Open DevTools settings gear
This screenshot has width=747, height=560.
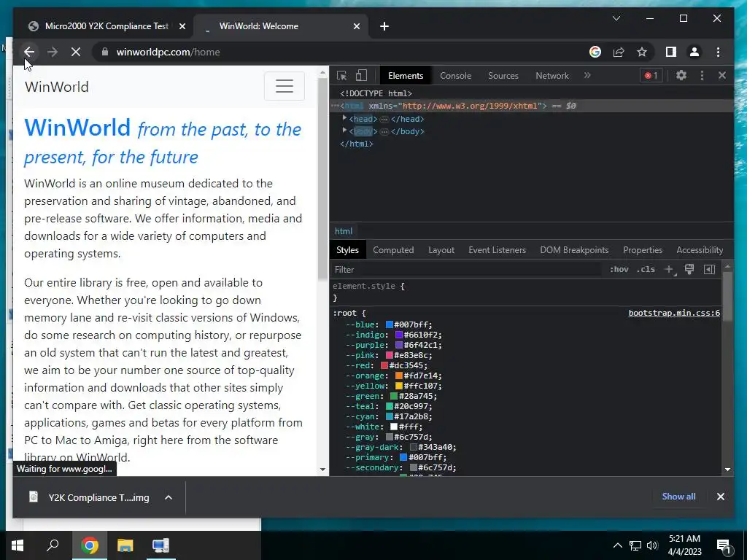(x=681, y=75)
